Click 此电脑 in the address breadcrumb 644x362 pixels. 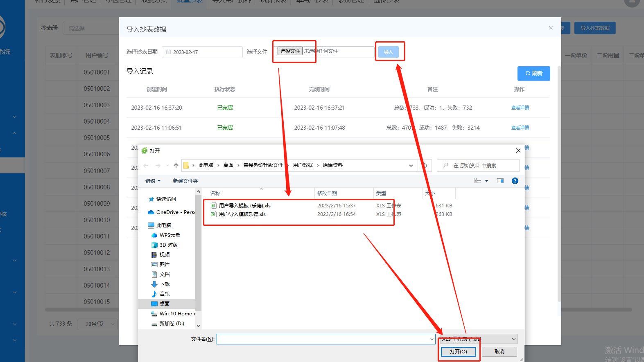pos(206,165)
